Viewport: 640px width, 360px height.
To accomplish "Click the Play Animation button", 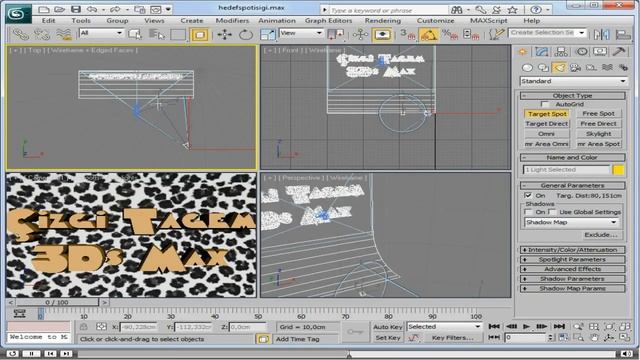I will click(x=527, y=327).
